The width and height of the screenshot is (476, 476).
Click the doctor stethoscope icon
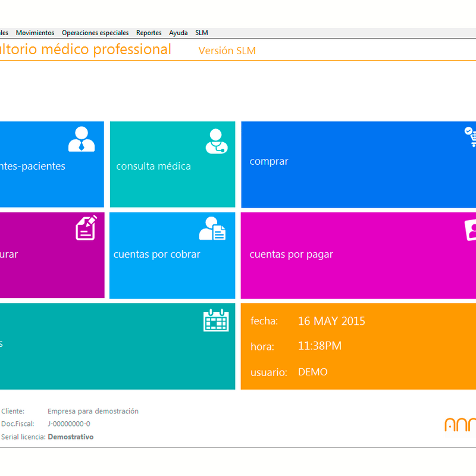pos(217,141)
